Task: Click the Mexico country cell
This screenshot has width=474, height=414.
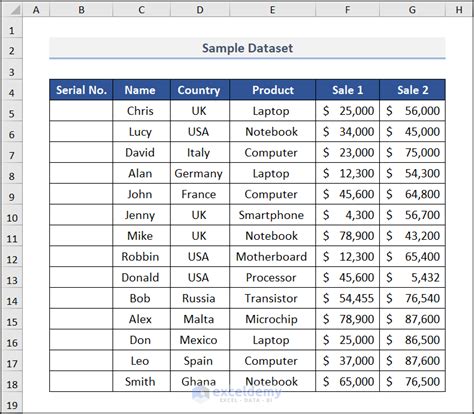Action: pyautogui.click(x=200, y=340)
